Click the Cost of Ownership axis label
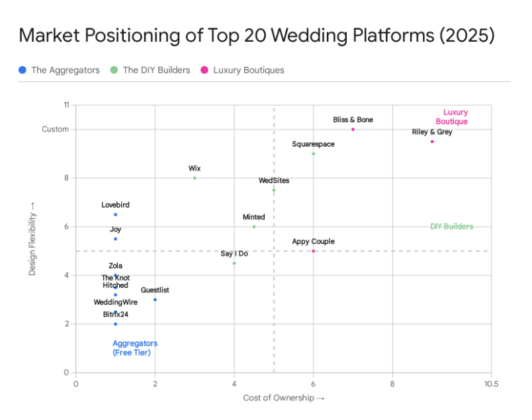The height and width of the screenshot is (420, 532). (284, 398)
